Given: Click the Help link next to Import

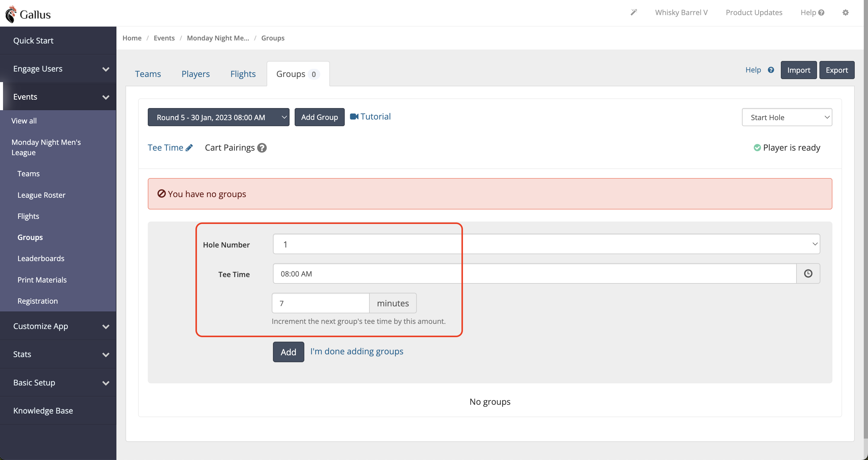Looking at the screenshot, I should (x=753, y=70).
